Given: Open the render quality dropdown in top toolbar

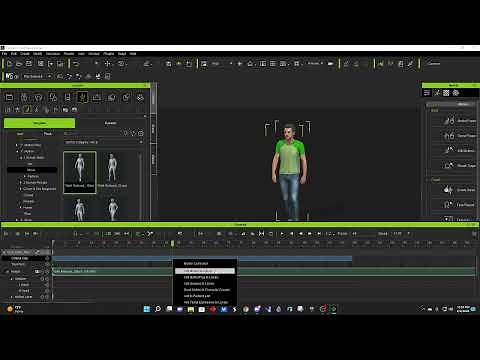Looking at the screenshot, I should (221, 63).
